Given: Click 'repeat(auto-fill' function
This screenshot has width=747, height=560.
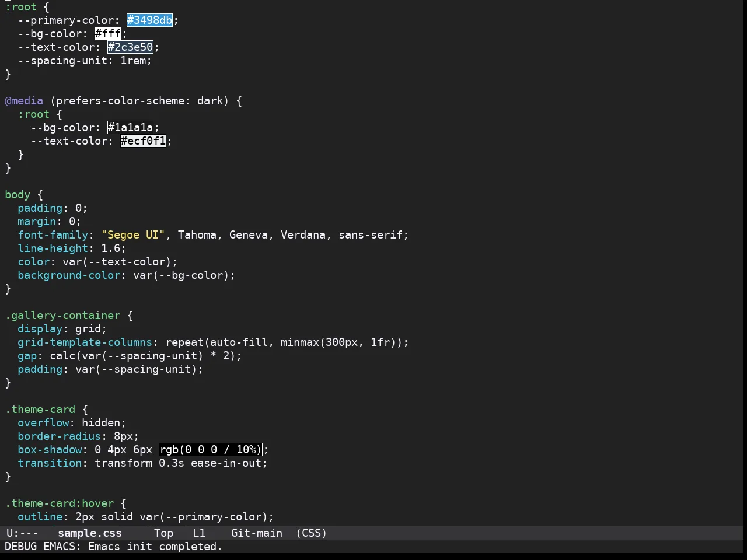Looking at the screenshot, I should coord(217,342).
